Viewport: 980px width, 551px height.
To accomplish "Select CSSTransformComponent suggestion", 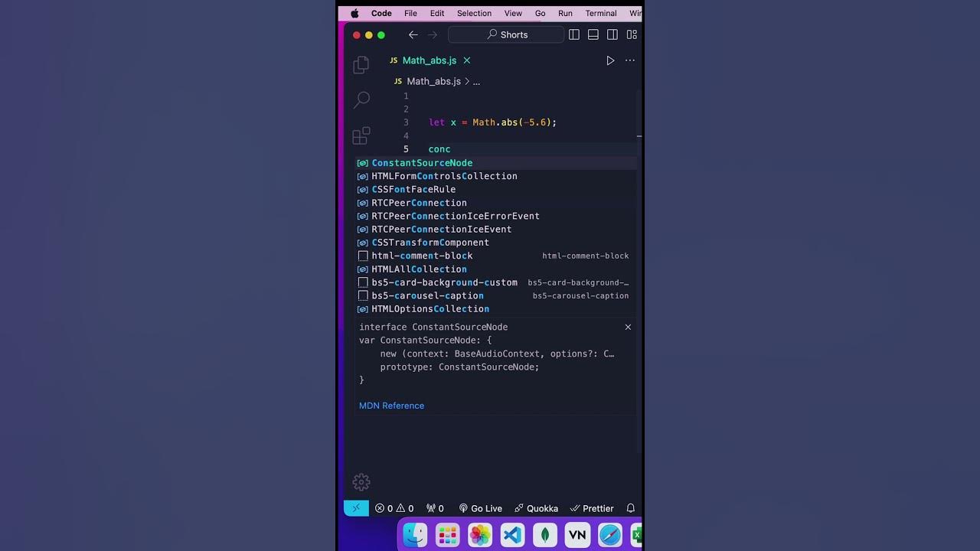I will (x=496, y=243).
